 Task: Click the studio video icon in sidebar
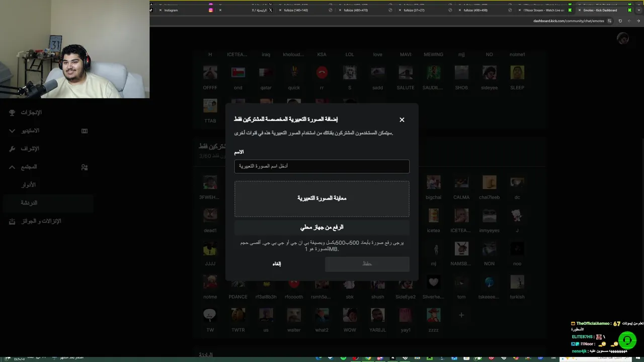[85, 131]
